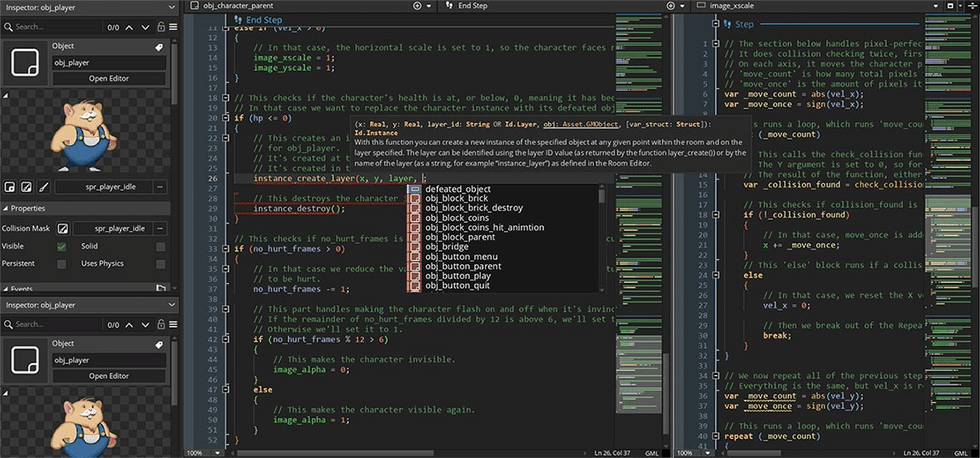Click the Collision Mask edit icon
Viewport: 980px width, 458px height.
pyautogui.click(x=62, y=229)
